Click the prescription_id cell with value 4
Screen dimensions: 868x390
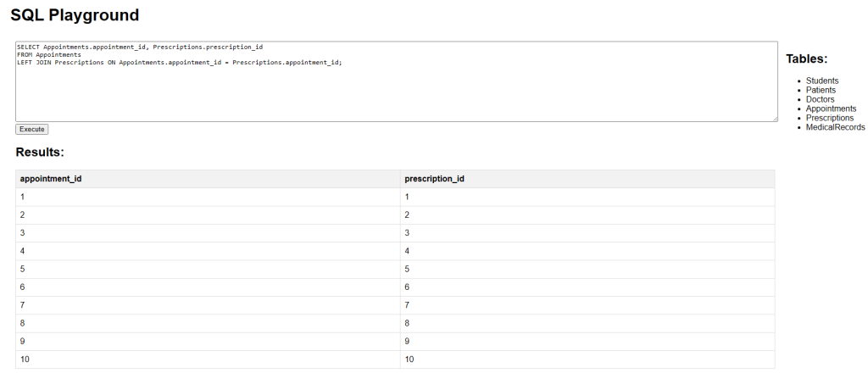[x=587, y=251]
